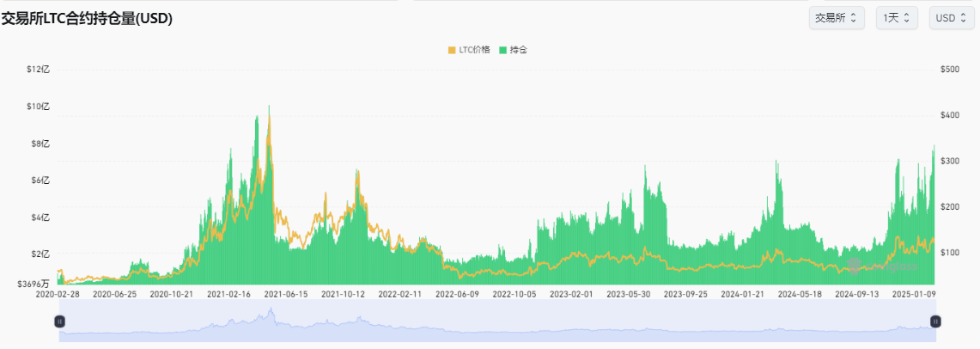
Task: Click the 2024-09-13 date label
Action: click(x=857, y=293)
